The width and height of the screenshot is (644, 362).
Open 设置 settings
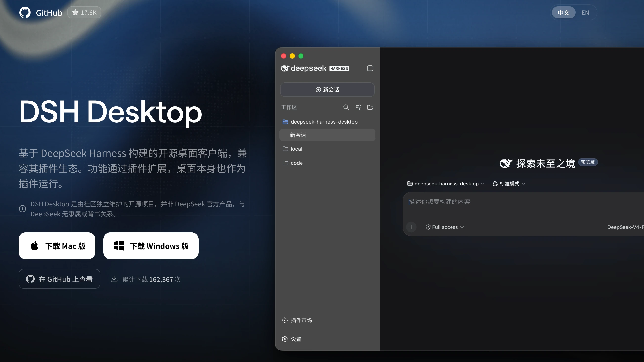point(292,339)
